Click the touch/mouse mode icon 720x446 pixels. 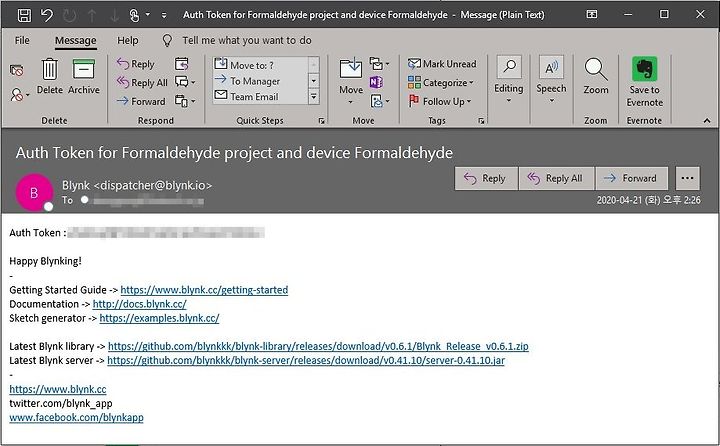pos(134,16)
